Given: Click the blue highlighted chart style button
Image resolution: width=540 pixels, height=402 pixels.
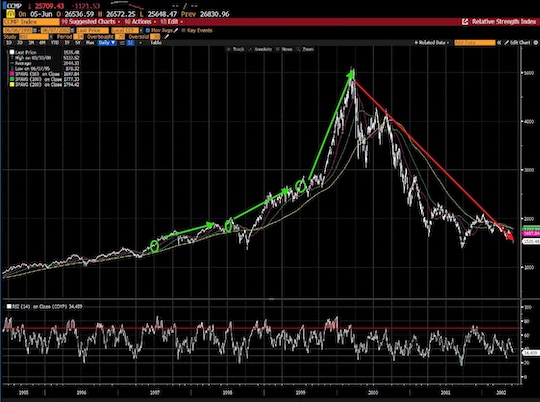Looking at the screenshot, I should coord(131,43).
